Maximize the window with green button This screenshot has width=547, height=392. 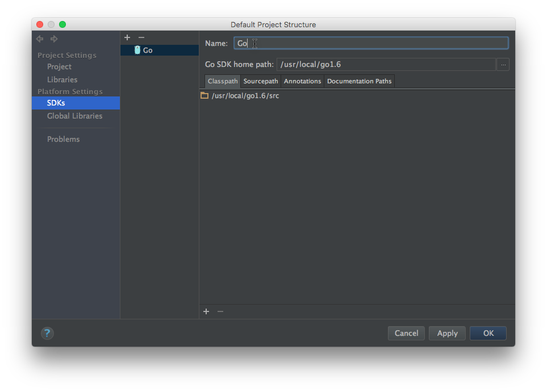[x=62, y=24]
